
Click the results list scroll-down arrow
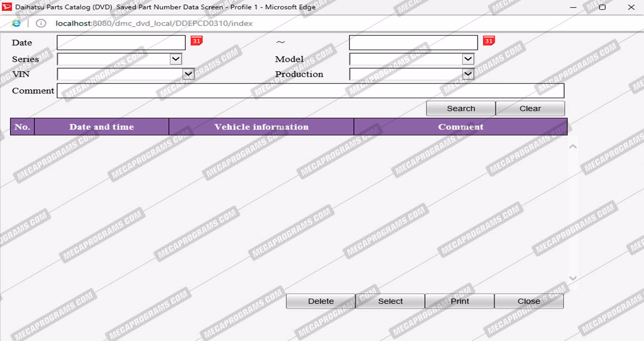(573, 279)
